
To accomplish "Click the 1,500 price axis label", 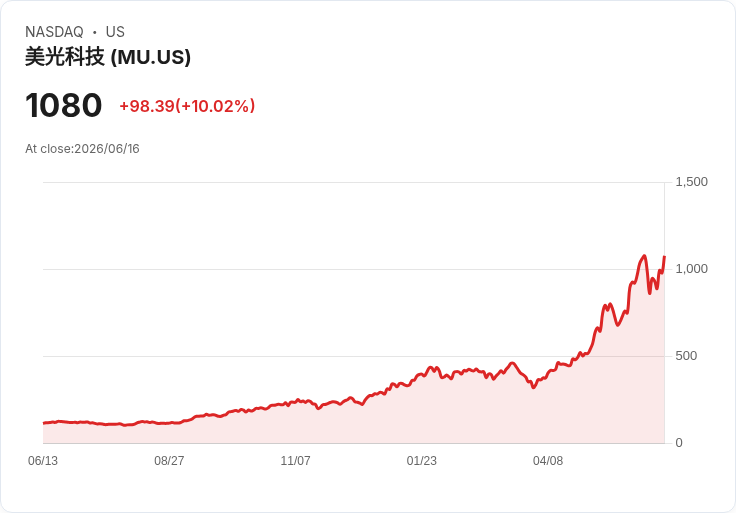I will (691, 182).
